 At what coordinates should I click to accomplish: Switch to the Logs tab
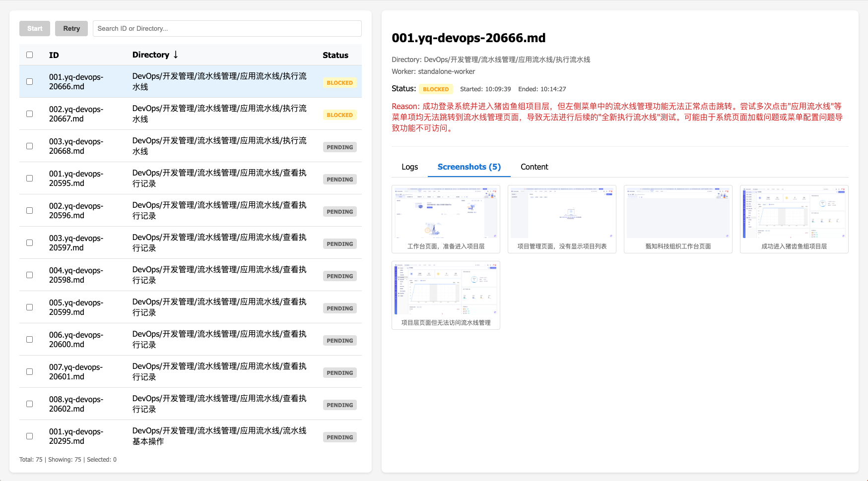coord(409,167)
